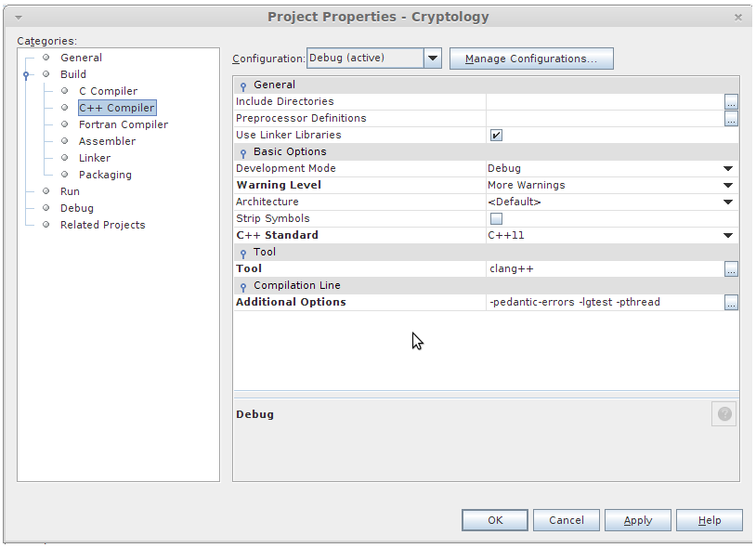Expand the Warning Level dropdown

[728, 186]
